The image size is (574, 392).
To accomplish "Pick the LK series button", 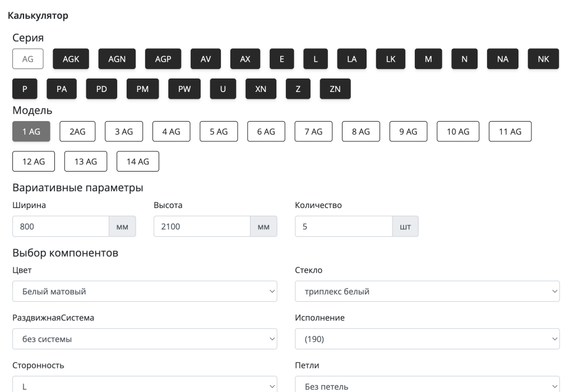I will (391, 59).
